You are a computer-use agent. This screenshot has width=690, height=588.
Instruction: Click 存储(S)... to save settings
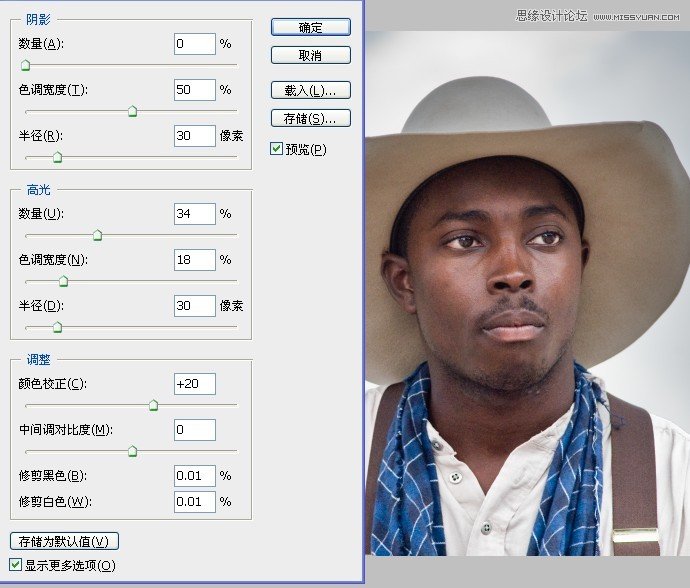click(311, 118)
